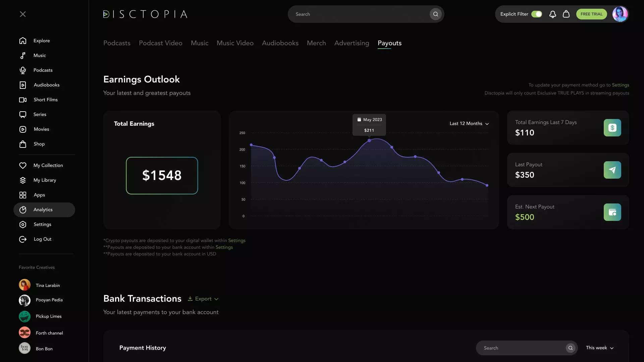Click the Apps grid icon
Screen dimensions: 644x362
pyautogui.click(x=23, y=195)
